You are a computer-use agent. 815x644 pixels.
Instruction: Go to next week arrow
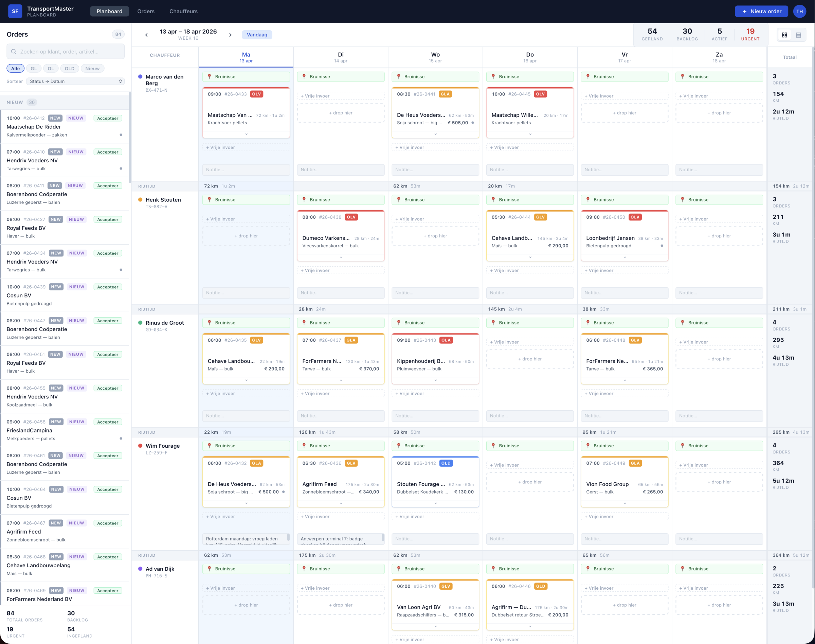pyautogui.click(x=230, y=35)
